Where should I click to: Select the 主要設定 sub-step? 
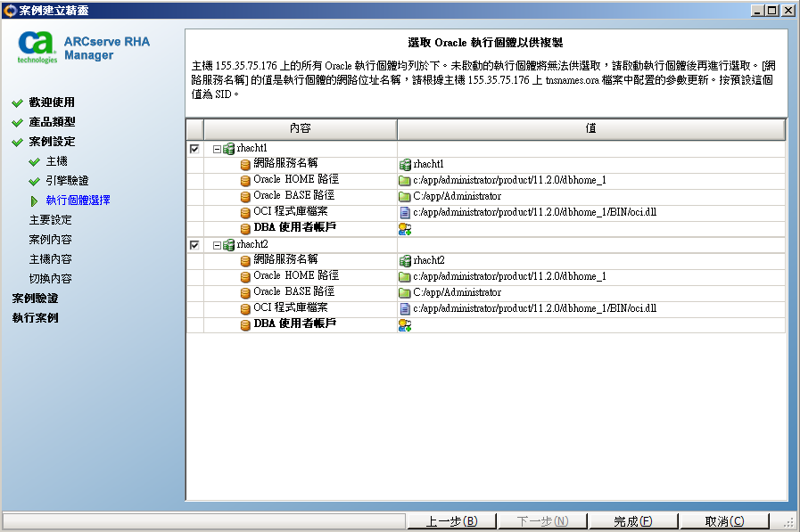click(x=50, y=219)
